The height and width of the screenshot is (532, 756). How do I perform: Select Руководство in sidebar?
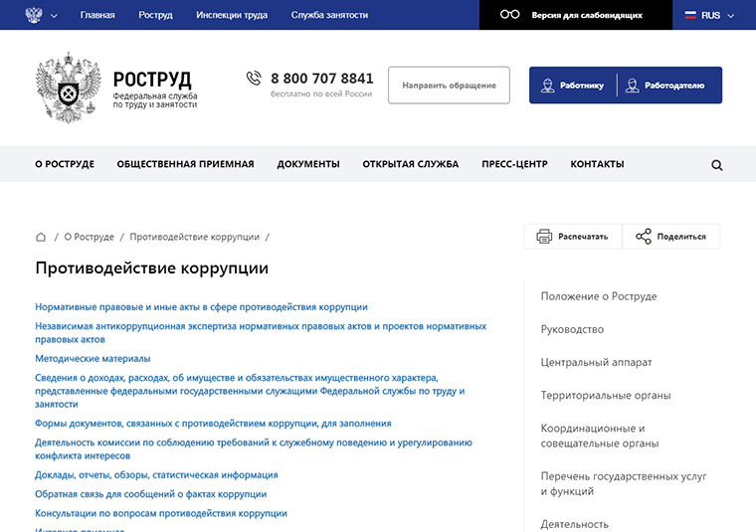(572, 329)
